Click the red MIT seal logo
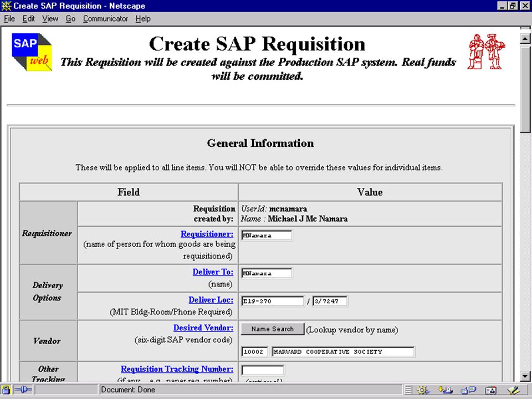This screenshot has width=532, height=399. tap(486, 52)
